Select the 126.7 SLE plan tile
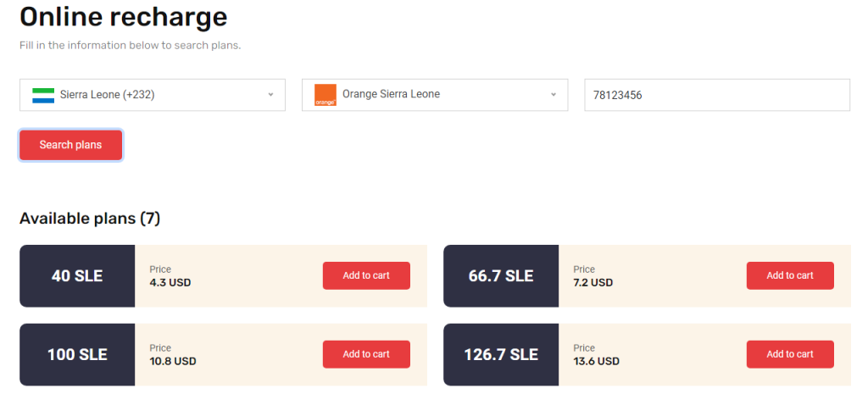 tap(501, 355)
